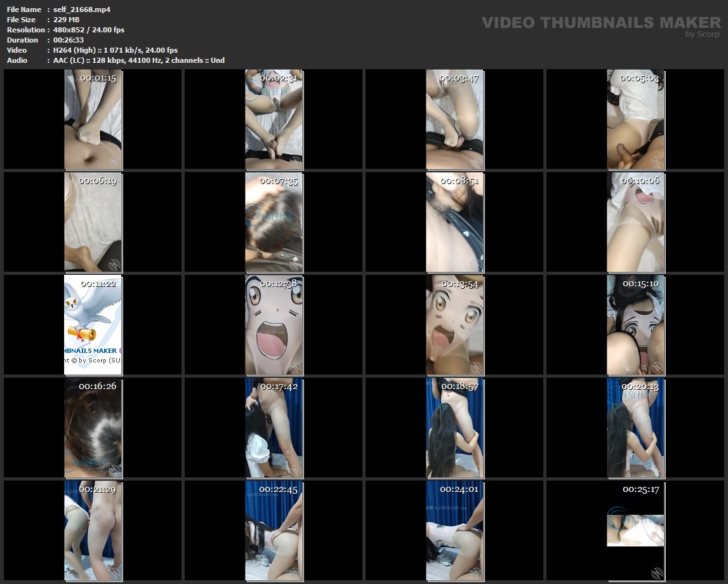Screen dimensions: 728x584
Task: Open the thumbnail at 00:03:47
Action: (454, 119)
